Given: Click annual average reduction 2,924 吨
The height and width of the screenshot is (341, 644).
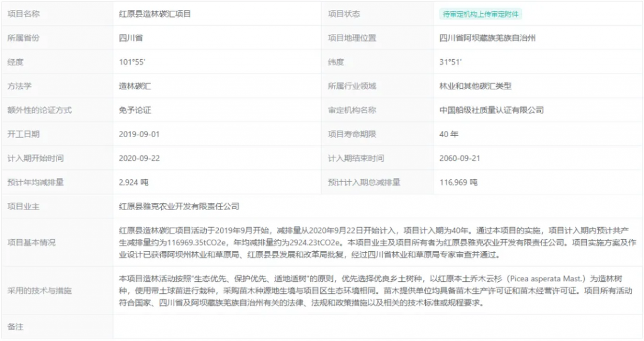Looking at the screenshot, I should point(133,182).
